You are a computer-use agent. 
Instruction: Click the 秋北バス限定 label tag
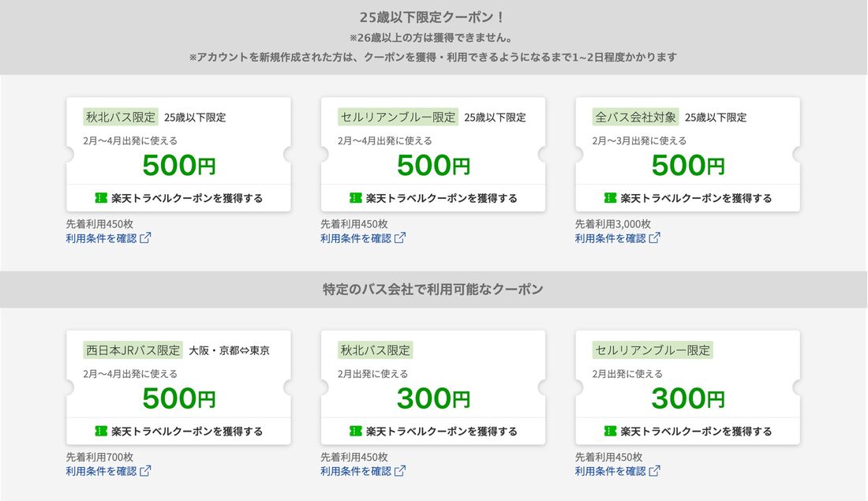(120, 117)
